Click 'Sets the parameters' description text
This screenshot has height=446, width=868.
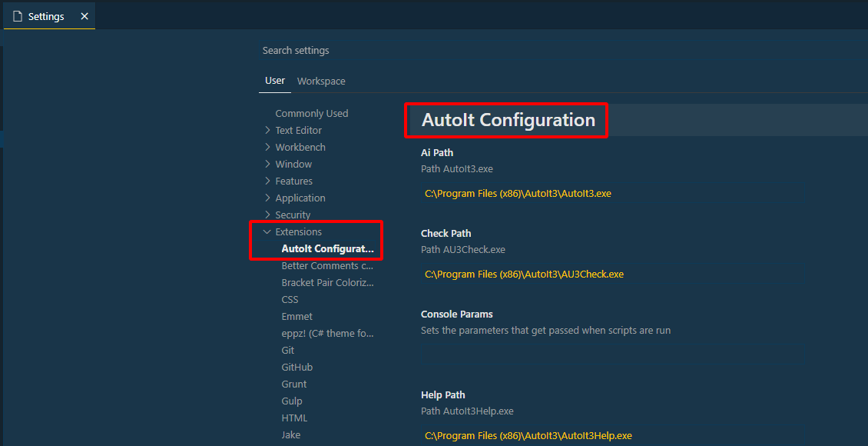tap(546, 330)
